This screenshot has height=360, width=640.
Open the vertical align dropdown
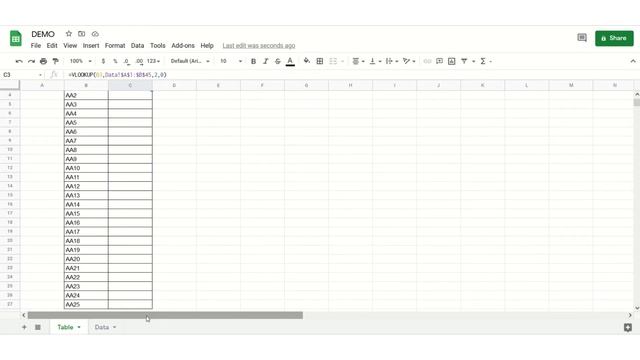click(x=375, y=61)
